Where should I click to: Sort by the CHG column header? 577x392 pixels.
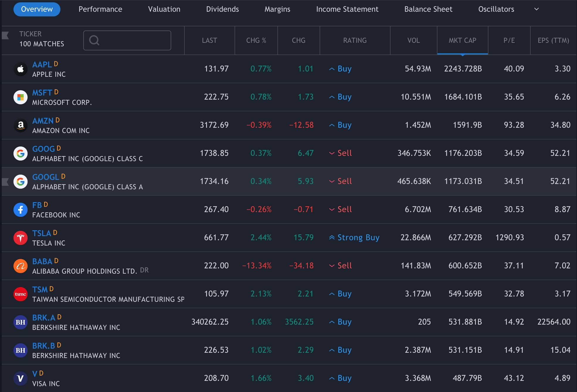pyautogui.click(x=299, y=40)
